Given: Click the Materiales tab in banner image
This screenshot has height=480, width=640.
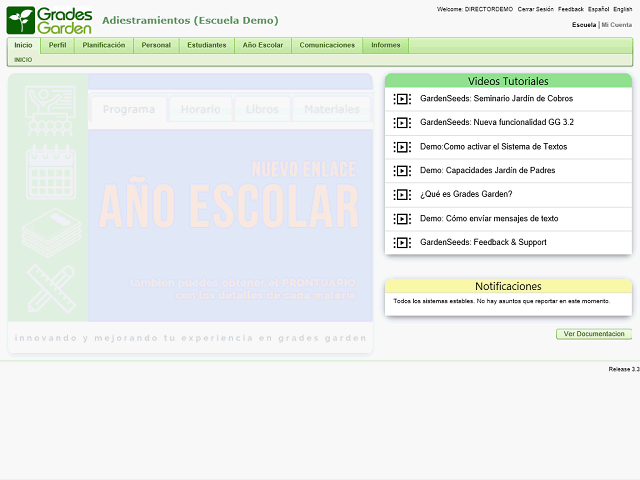Looking at the screenshot, I should pyautogui.click(x=332, y=109).
